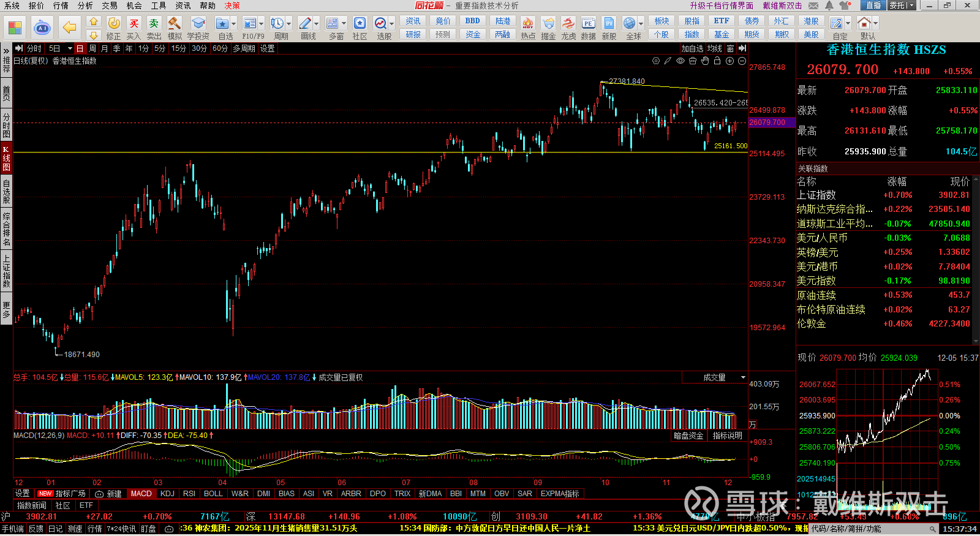Expand the F10/F9 dropdown arrow
This screenshot has height=536, width=980.
(x=262, y=23)
